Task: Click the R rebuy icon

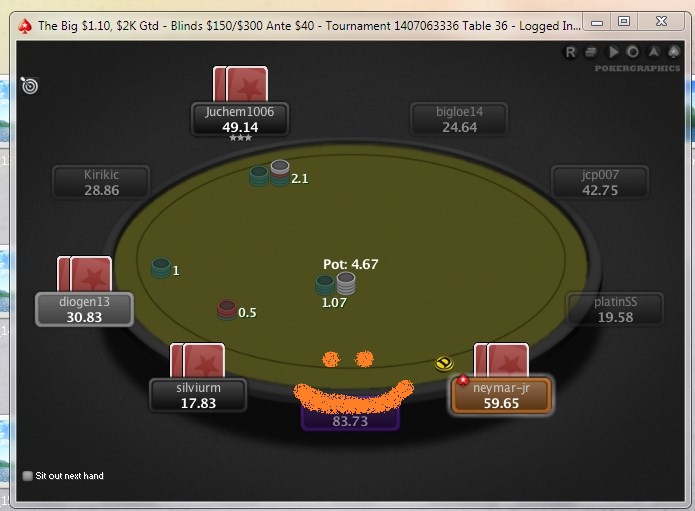Action: (570, 52)
